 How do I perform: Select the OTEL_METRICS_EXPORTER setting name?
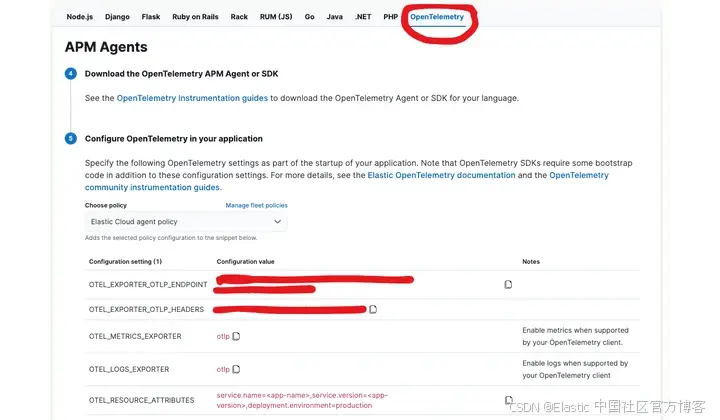pos(135,336)
